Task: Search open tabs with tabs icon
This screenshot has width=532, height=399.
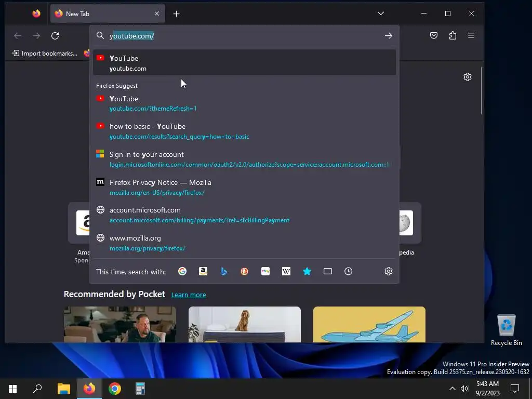Action: coord(328,271)
